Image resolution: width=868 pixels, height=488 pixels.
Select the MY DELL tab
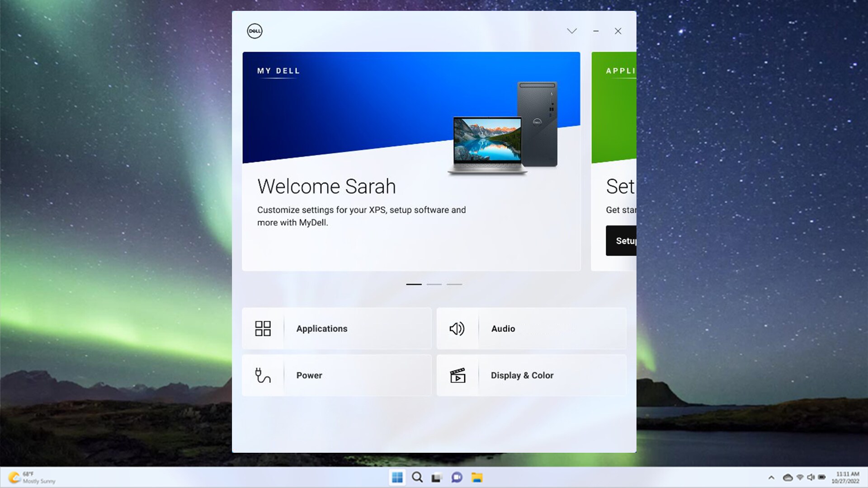pyautogui.click(x=278, y=71)
